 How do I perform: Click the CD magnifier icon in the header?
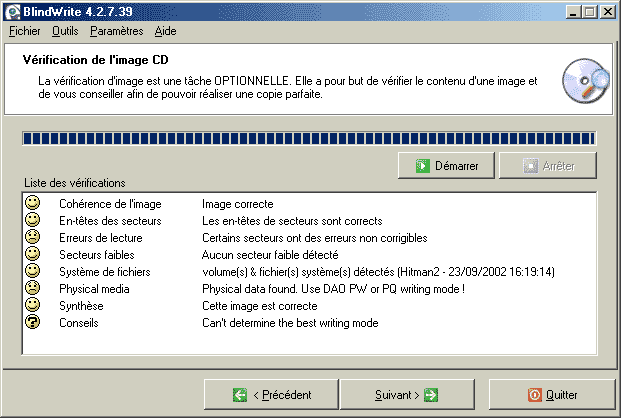[x=586, y=80]
